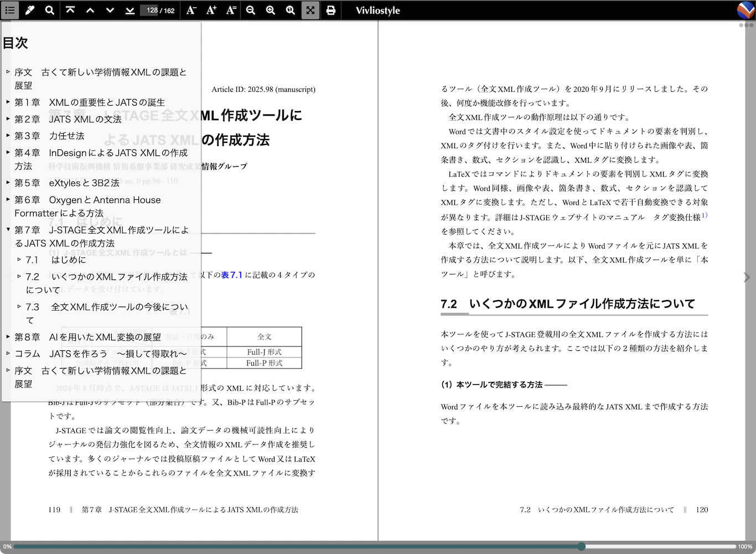Expand the 第5章 eXtylesと3B2法 triangle
This screenshot has height=554, width=756.
point(8,183)
